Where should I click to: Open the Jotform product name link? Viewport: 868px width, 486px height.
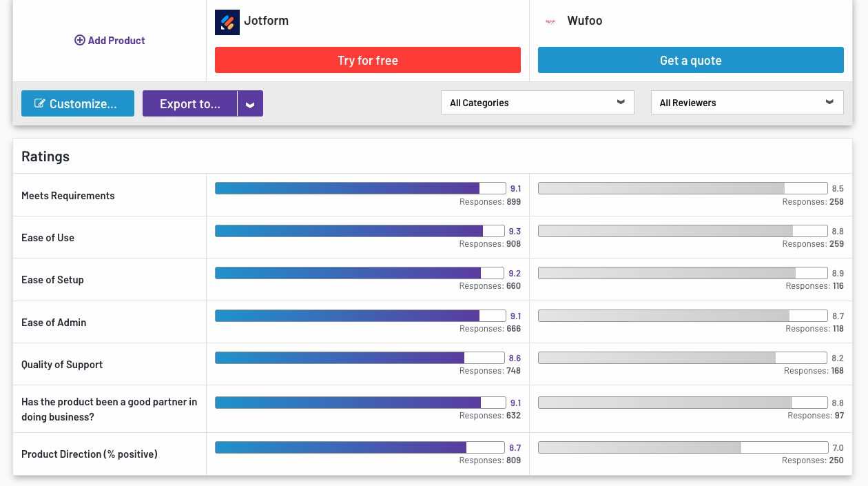coord(266,21)
